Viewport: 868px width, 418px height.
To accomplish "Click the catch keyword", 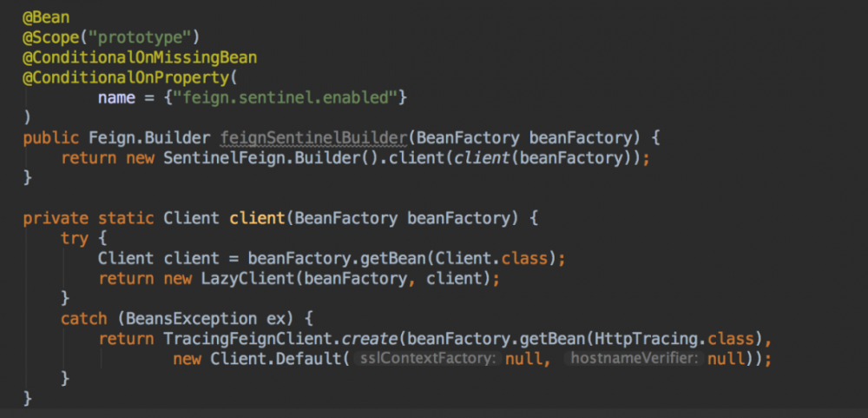I will (x=83, y=319).
